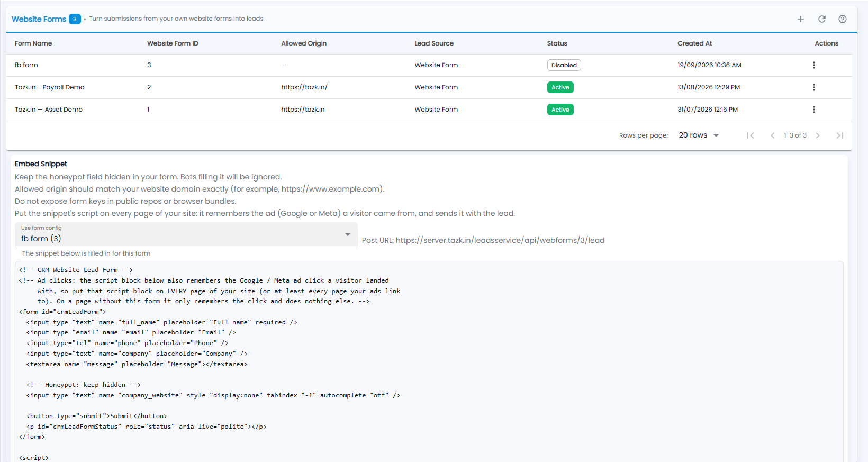Click Active status badge for Asset Demo
The width and height of the screenshot is (868, 462).
pos(560,110)
